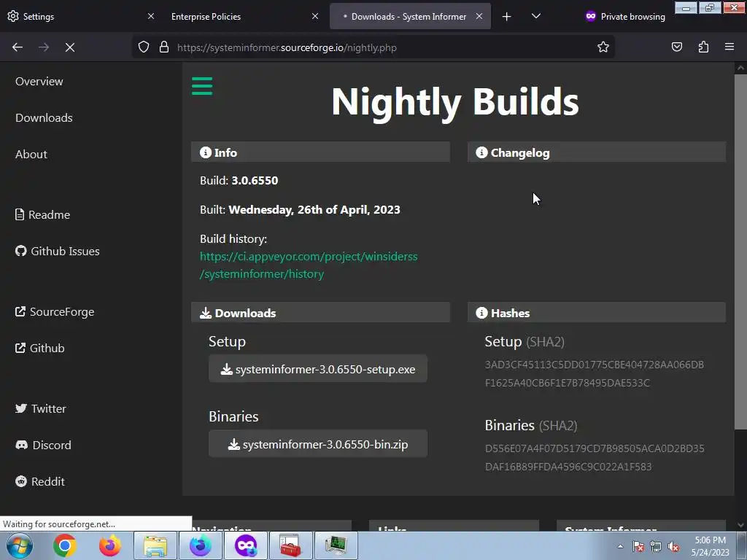
Task: Click the scrollbar up arrow
Action: tap(740, 68)
